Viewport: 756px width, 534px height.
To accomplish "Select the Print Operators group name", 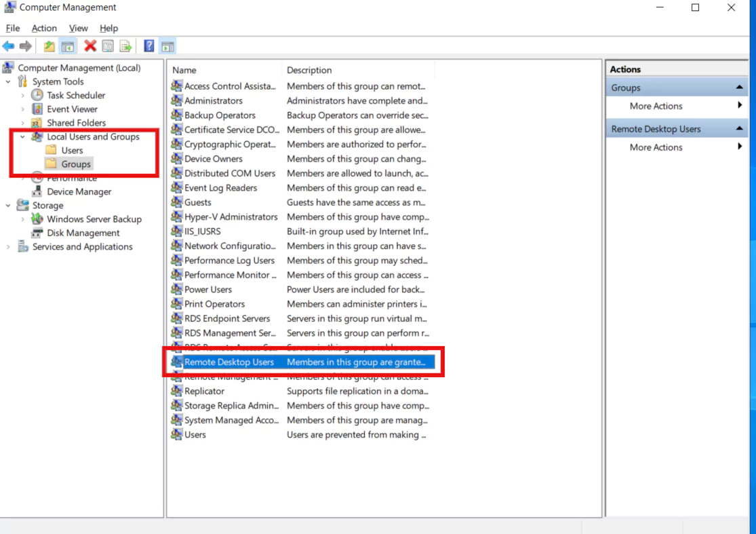I will [x=214, y=304].
